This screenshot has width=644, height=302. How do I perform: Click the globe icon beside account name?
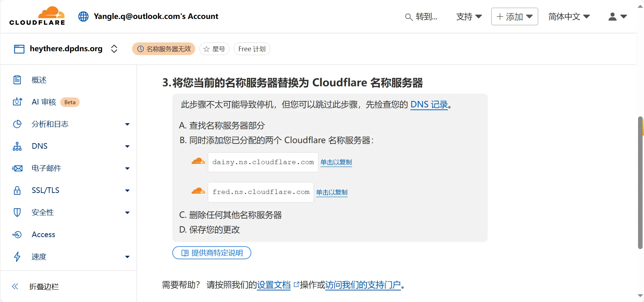coord(83,16)
